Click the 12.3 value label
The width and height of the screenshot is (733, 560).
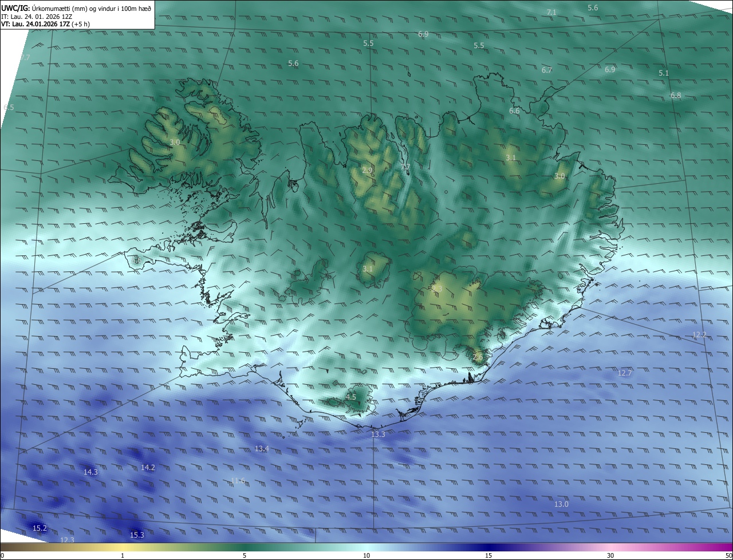coord(67,540)
